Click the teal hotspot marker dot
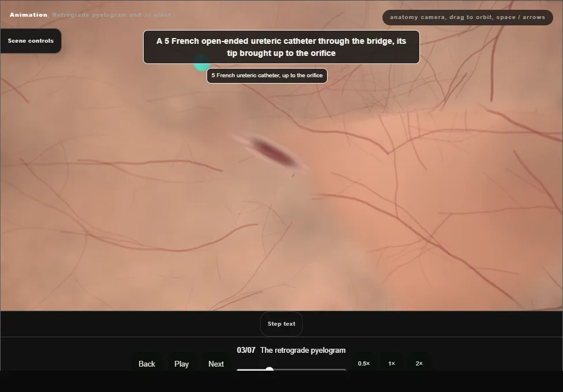 coord(202,63)
